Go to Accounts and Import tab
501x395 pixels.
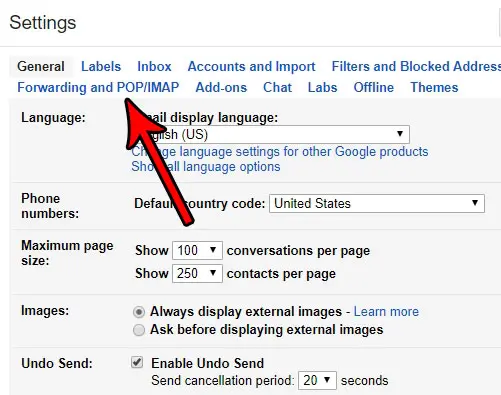click(x=251, y=66)
